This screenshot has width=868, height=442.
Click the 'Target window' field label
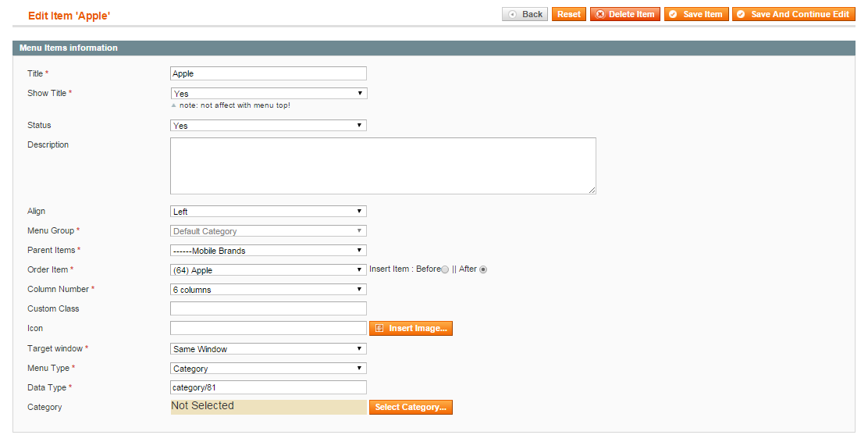click(55, 348)
